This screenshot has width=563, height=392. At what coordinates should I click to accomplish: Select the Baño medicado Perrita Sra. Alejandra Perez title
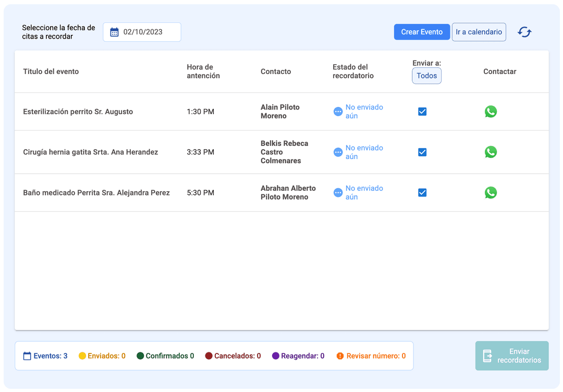[96, 193]
